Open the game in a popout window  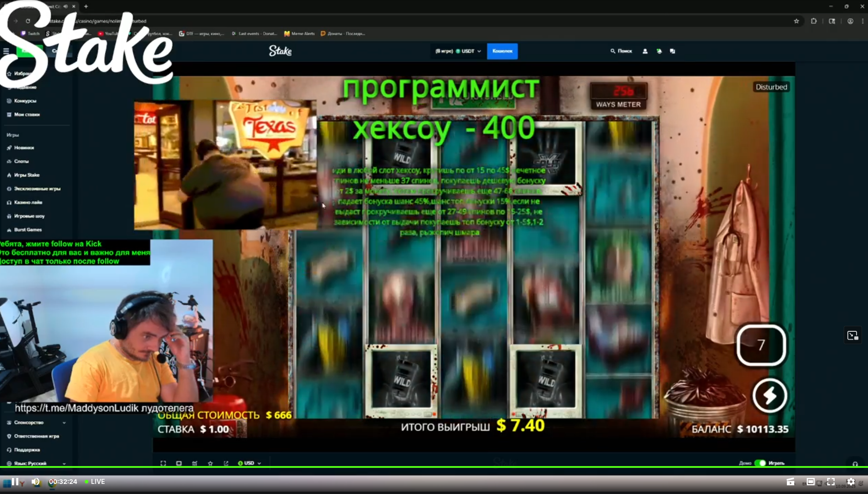click(226, 463)
